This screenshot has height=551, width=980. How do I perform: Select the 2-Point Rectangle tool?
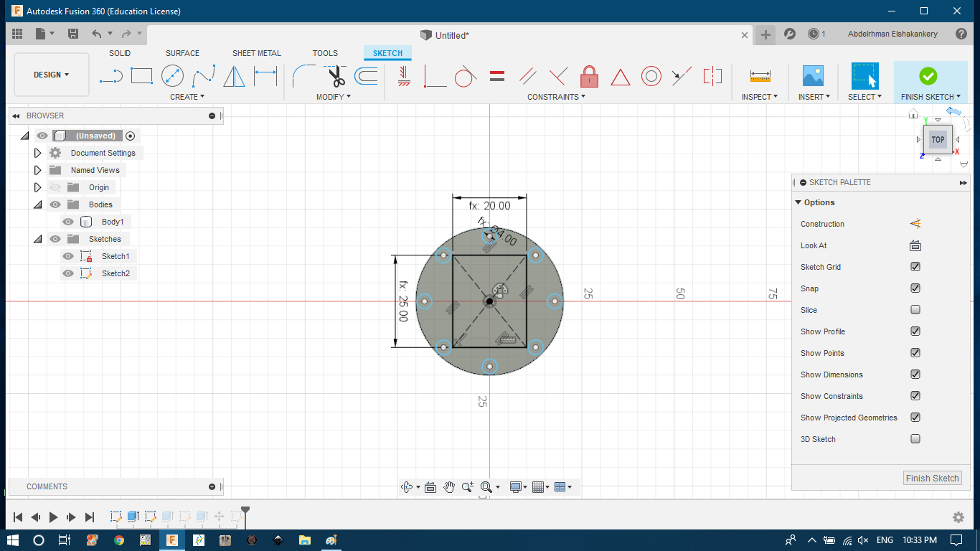pos(141,75)
